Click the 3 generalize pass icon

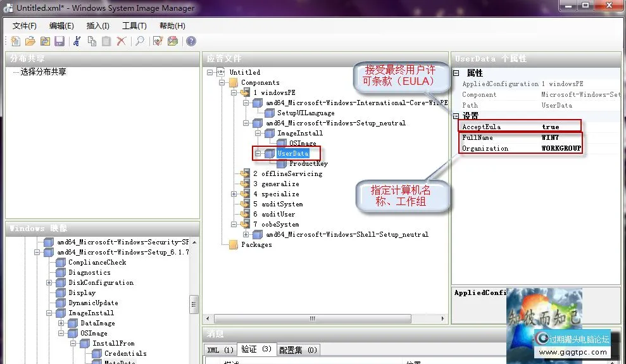[246, 184]
